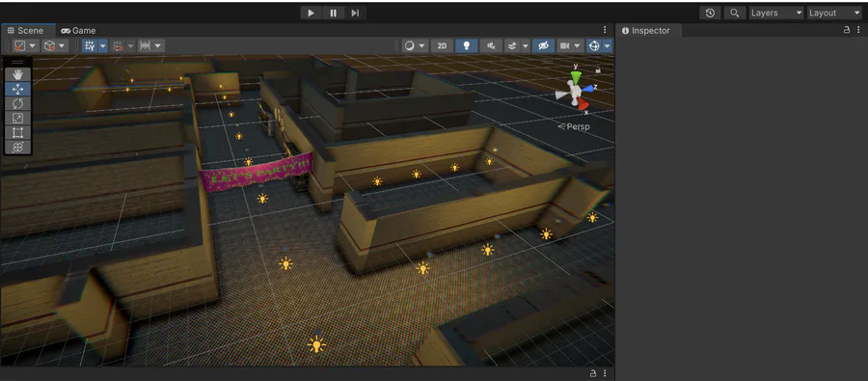Open the global Search magnifier icon
This screenshot has width=868, height=381.
[735, 13]
